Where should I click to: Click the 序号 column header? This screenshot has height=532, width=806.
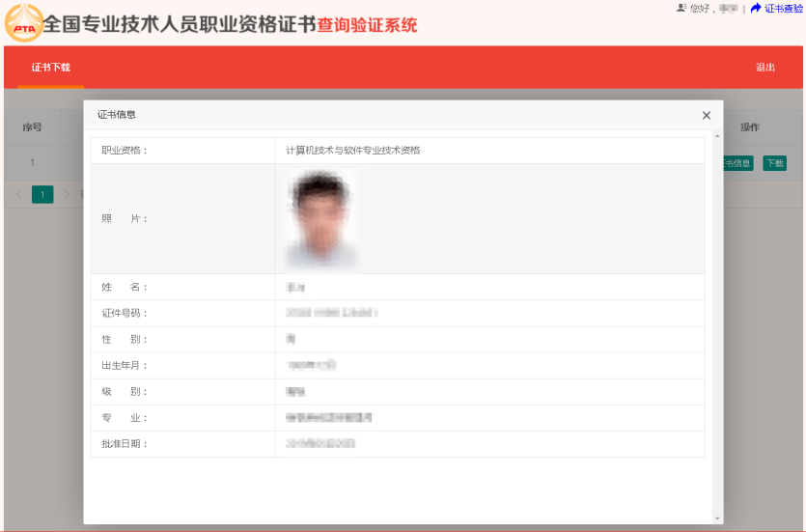click(33, 127)
